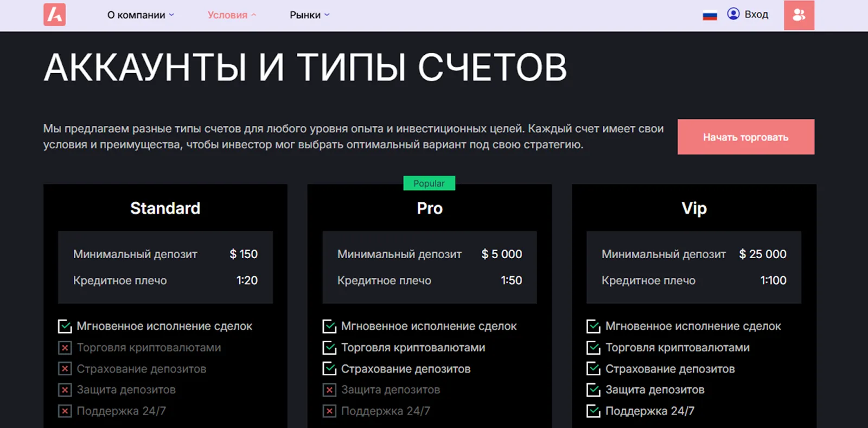Open the Russian flag language selector
The width and height of the screenshot is (868, 428).
point(710,16)
